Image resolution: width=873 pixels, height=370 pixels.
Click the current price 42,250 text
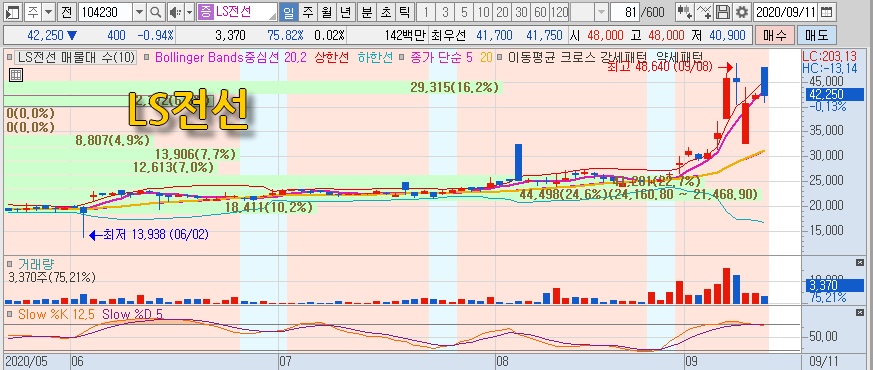tap(45, 36)
